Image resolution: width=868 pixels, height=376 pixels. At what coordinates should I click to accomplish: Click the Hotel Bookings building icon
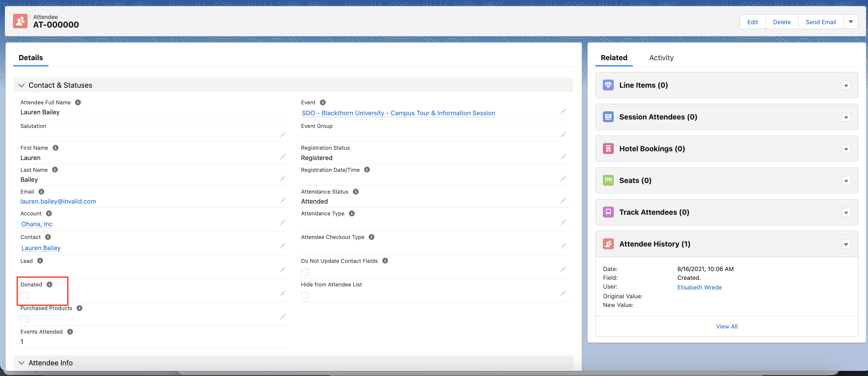tap(608, 149)
